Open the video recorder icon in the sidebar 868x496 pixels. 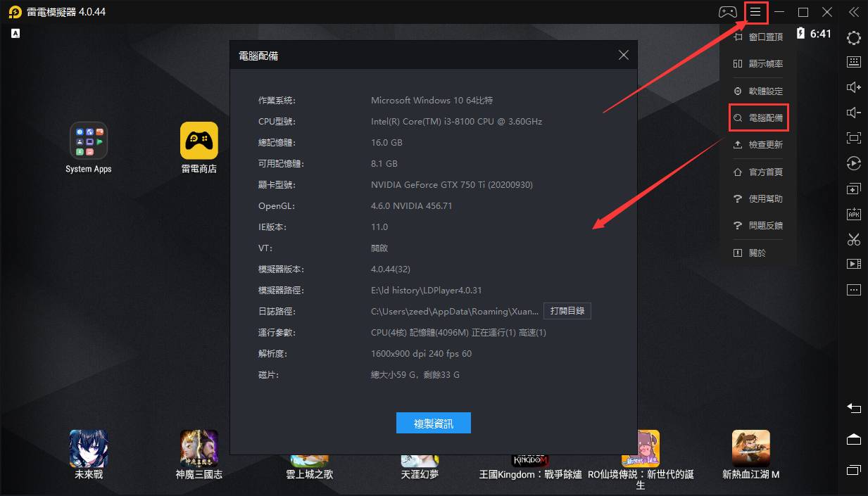853,264
